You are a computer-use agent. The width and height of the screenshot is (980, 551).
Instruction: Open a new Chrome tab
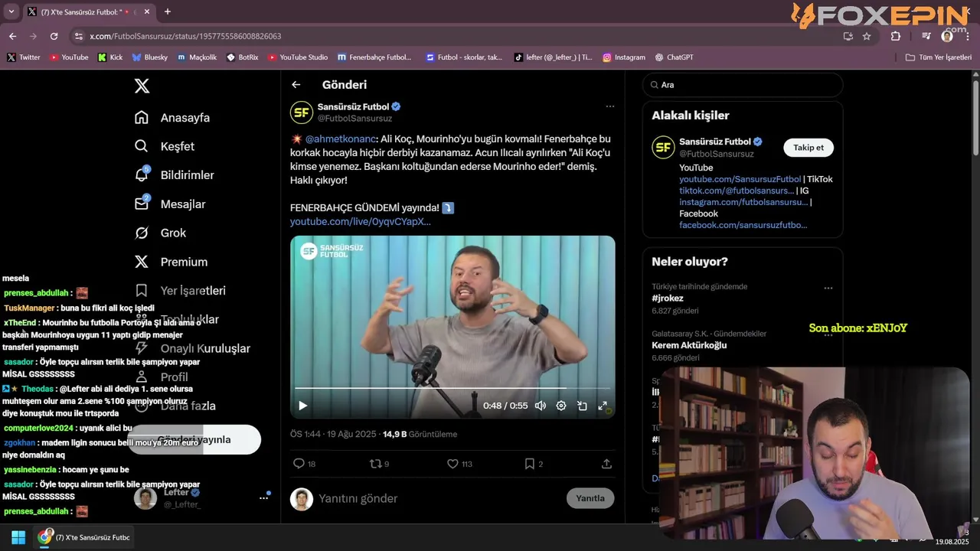[168, 11]
